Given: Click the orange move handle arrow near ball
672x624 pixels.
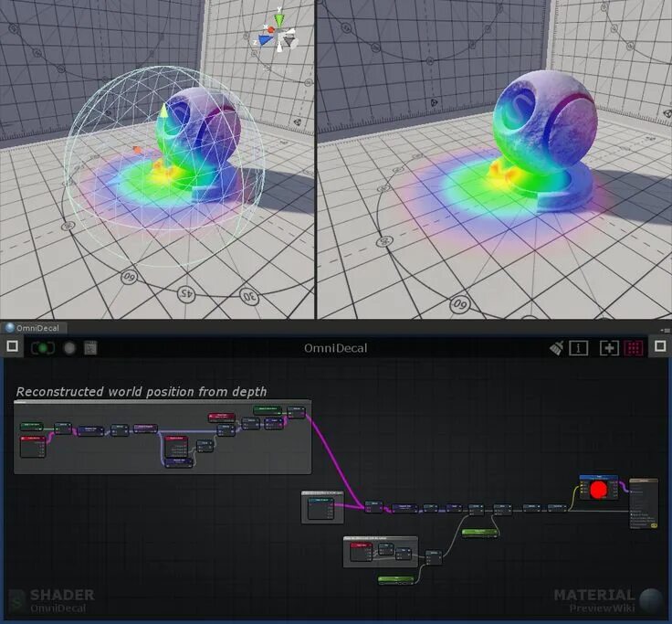Looking at the screenshot, I should pyautogui.click(x=137, y=150).
